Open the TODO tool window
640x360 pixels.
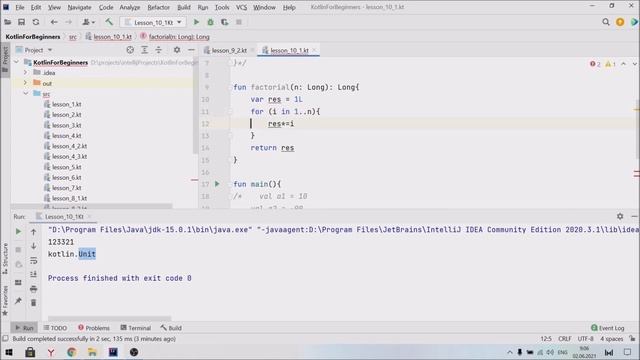55,328
